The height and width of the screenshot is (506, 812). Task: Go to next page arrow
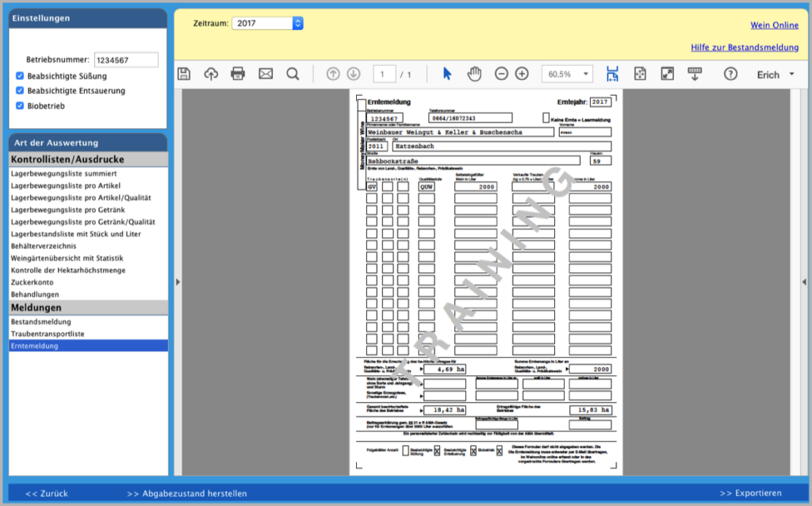(x=354, y=74)
